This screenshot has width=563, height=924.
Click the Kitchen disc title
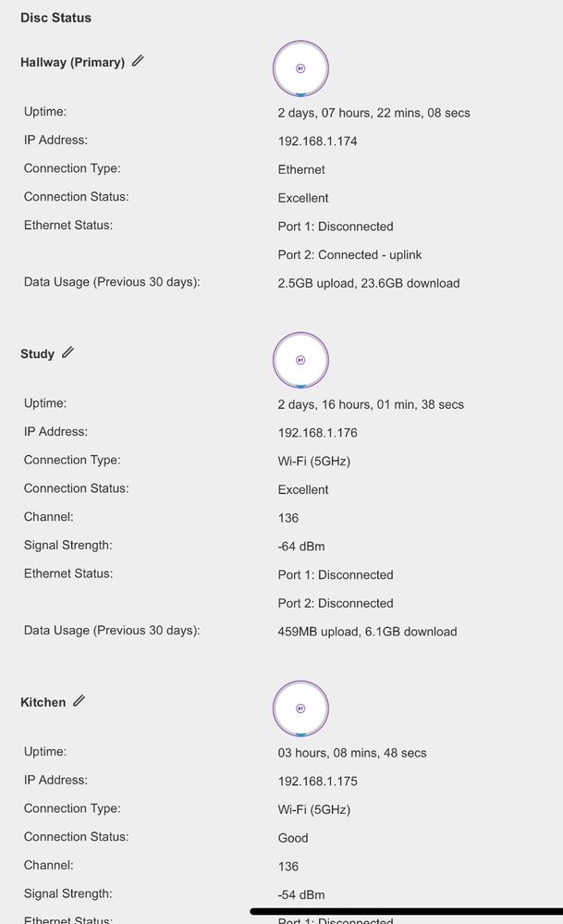43,703
